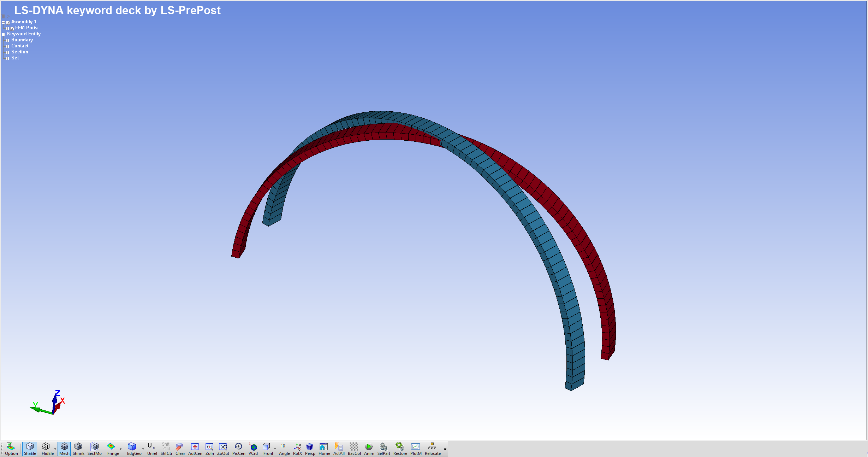This screenshot has height=457, width=868.
Task: Expand the Boundary tree node
Action: 7,40
